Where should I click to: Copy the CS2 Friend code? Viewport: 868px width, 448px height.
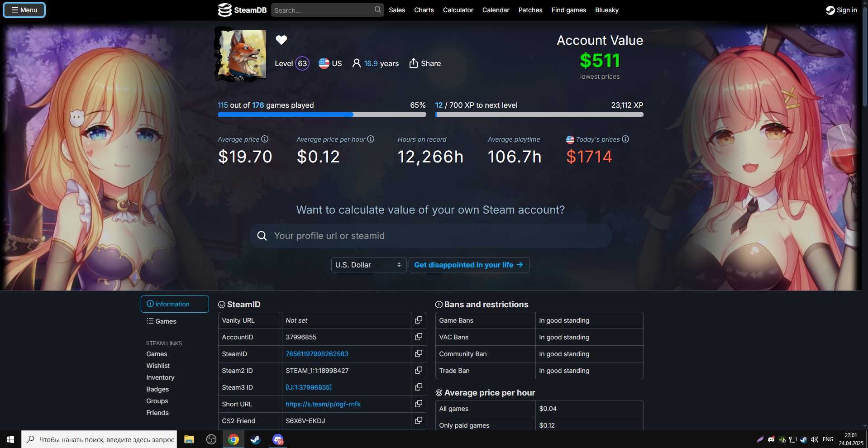(419, 420)
